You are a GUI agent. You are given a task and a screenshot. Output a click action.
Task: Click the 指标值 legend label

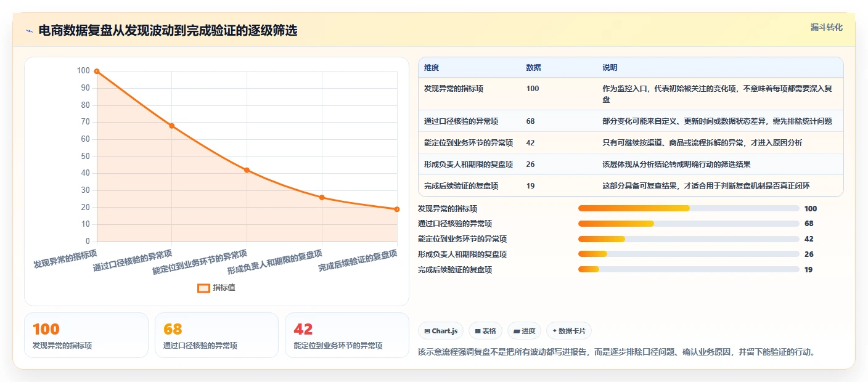pos(224,288)
